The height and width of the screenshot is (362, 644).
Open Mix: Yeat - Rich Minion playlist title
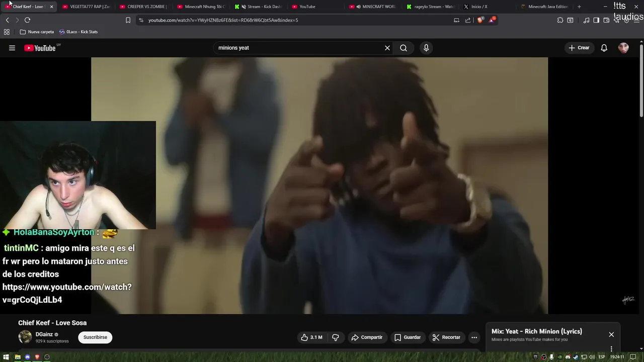(x=537, y=331)
